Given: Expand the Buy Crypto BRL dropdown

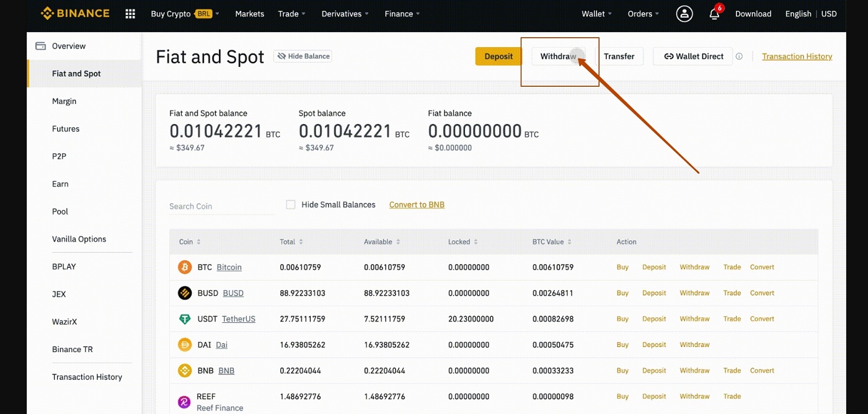Looking at the screenshot, I should (185, 14).
